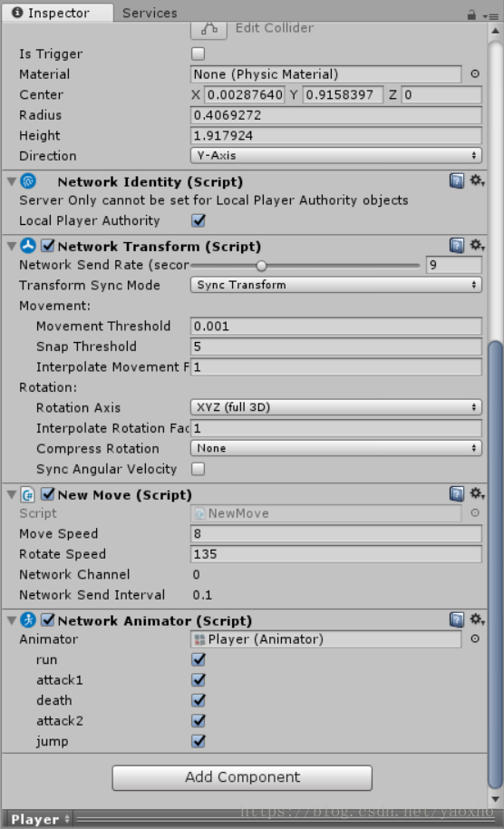Open Network Identity gear settings menu
This screenshot has height=829, width=504.
coord(477,180)
